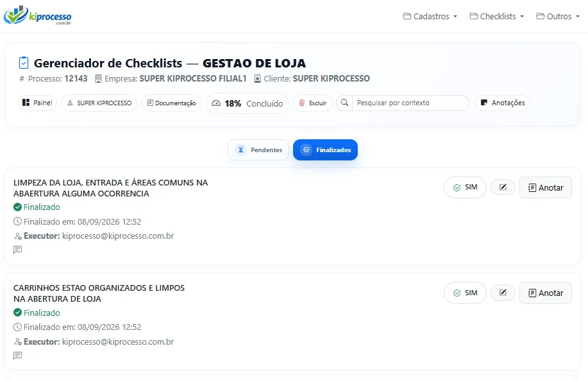
Task: Switch to the Pendentes tab
Action: 258,150
